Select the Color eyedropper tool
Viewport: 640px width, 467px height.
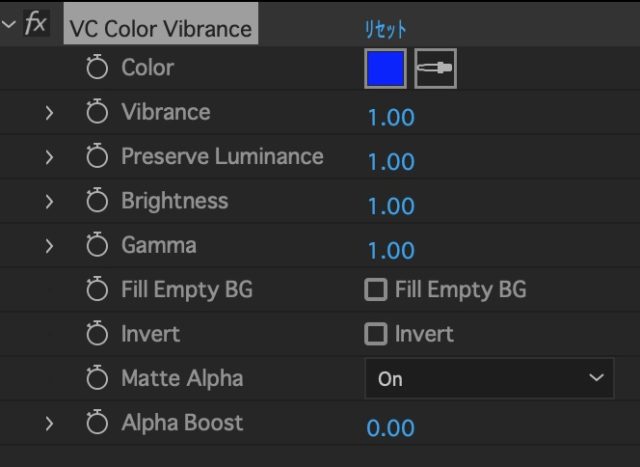pos(435,69)
